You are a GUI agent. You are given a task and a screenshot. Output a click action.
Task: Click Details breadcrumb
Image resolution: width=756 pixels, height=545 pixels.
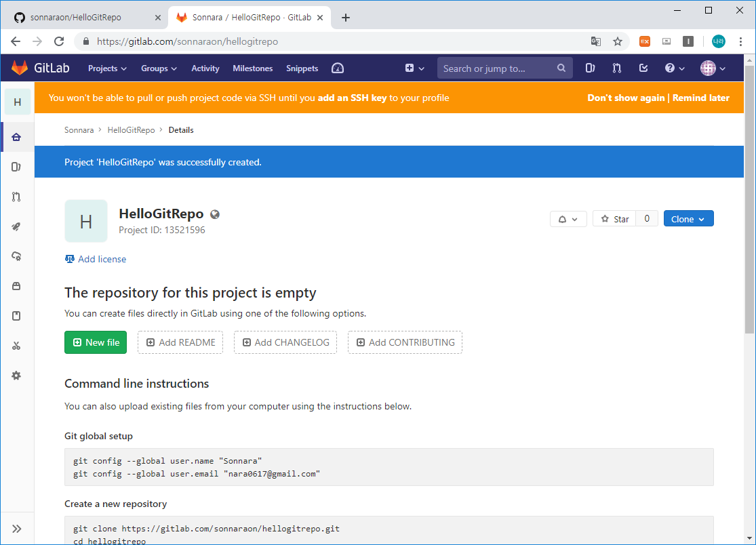tap(181, 130)
